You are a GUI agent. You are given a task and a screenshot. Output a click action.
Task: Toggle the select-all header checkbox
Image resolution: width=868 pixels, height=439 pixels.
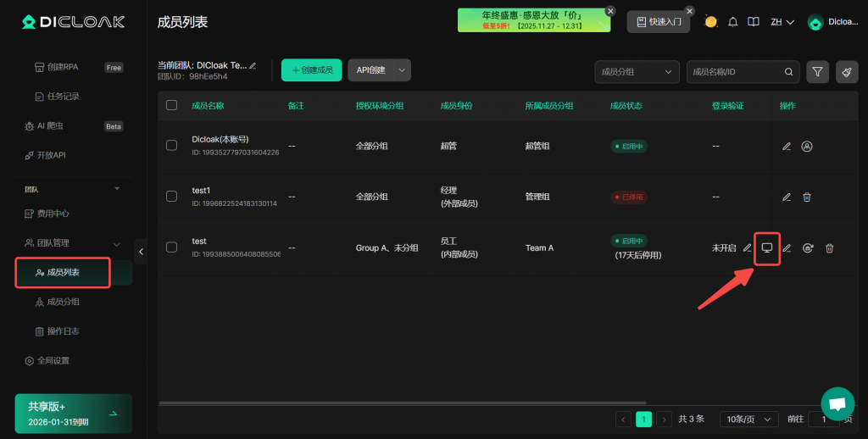172,105
